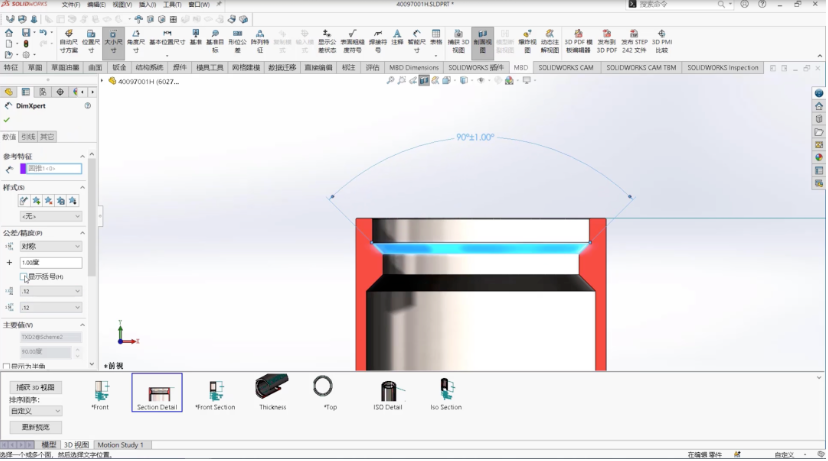Click the Rebuild traffic-light icon
The width and height of the screenshot is (828, 461).
pos(26,44)
